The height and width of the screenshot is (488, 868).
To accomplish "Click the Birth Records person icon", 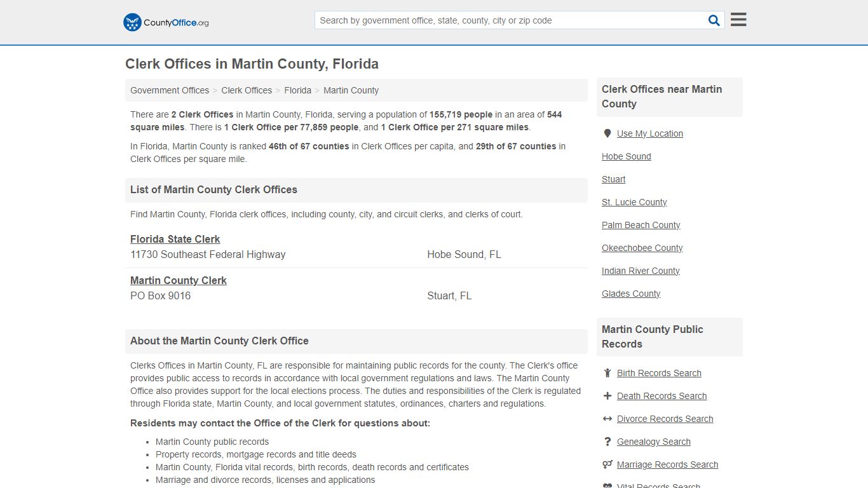I will (607, 373).
